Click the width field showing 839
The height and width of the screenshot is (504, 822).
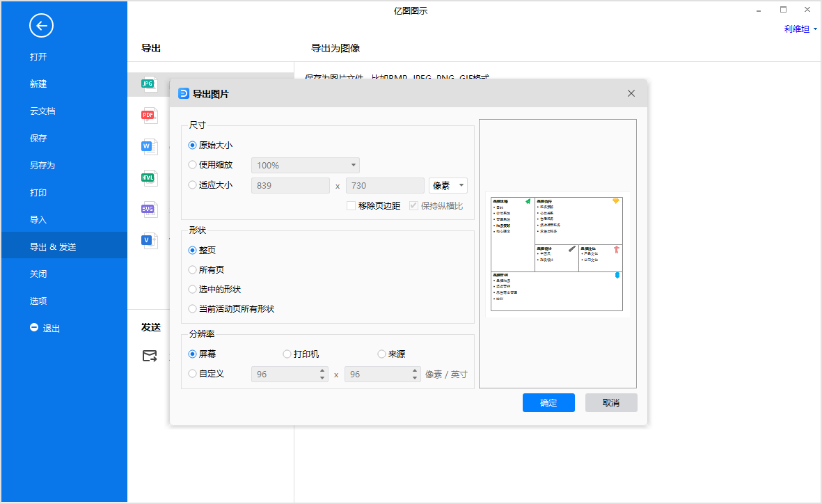(290, 186)
